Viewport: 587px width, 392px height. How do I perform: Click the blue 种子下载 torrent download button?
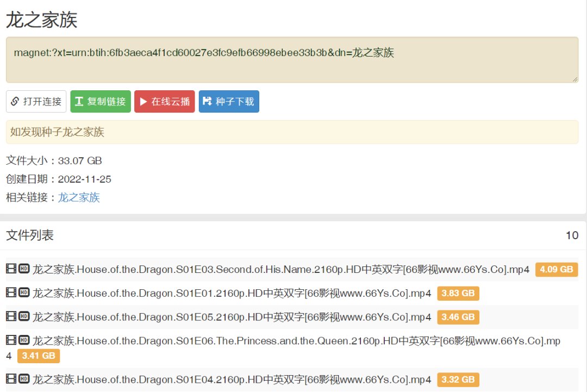click(x=229, y=102)
